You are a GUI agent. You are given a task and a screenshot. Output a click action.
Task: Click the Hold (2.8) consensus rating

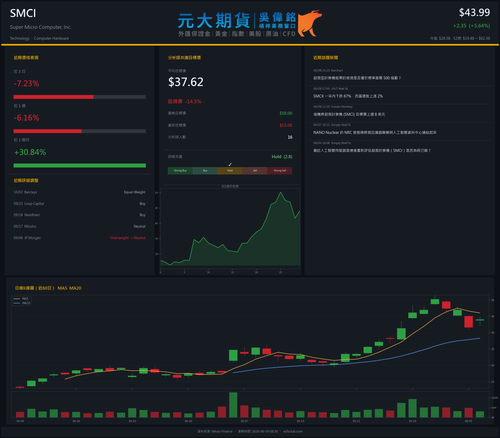[282, 157]
